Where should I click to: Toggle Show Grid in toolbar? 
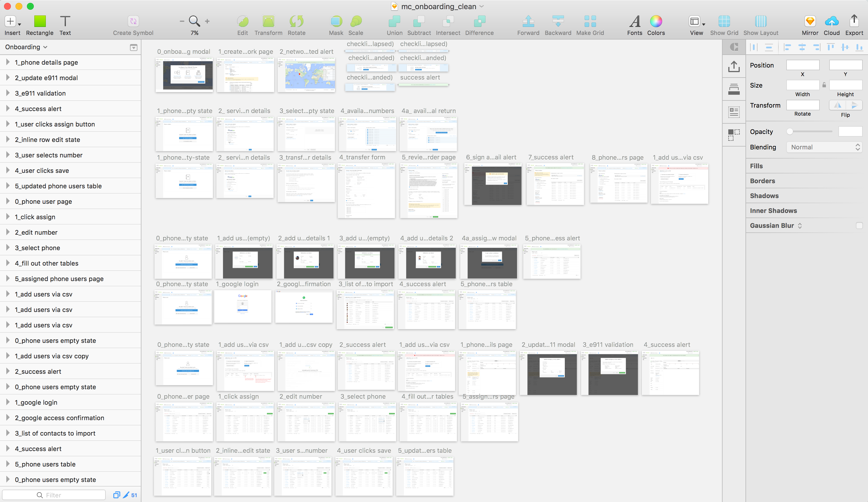724,21
